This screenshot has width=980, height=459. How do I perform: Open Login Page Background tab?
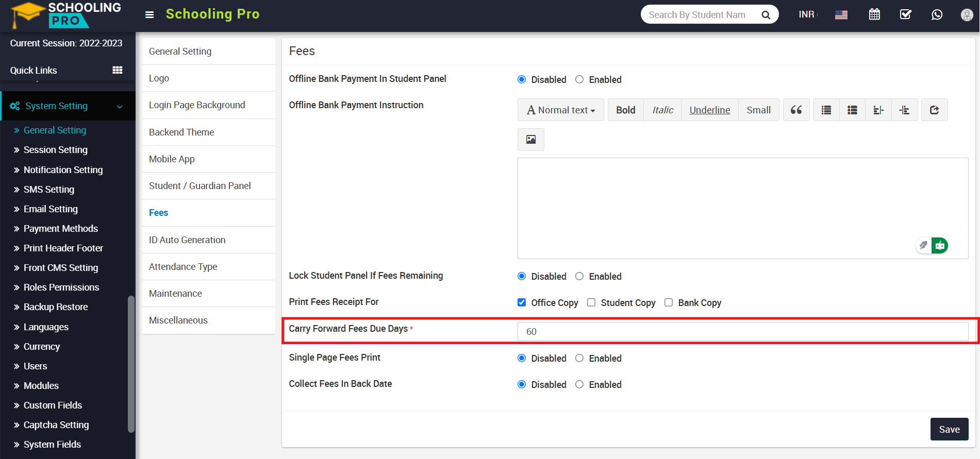(208, 105)
